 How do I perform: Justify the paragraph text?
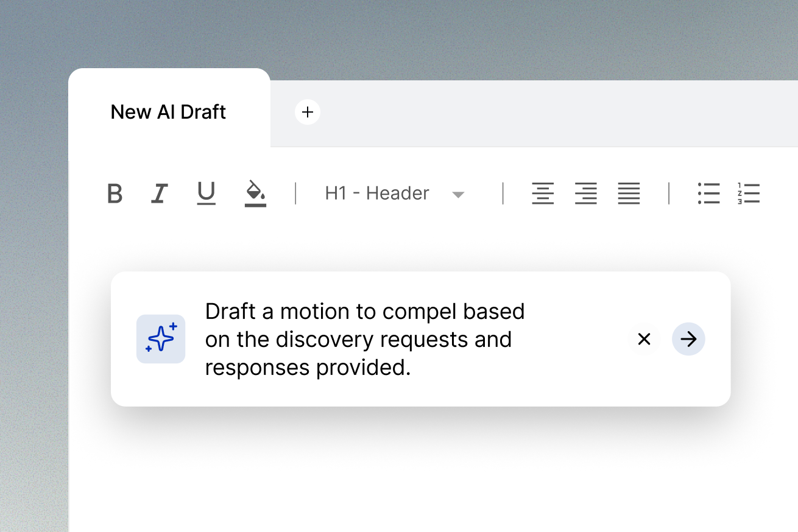[629, 194]
